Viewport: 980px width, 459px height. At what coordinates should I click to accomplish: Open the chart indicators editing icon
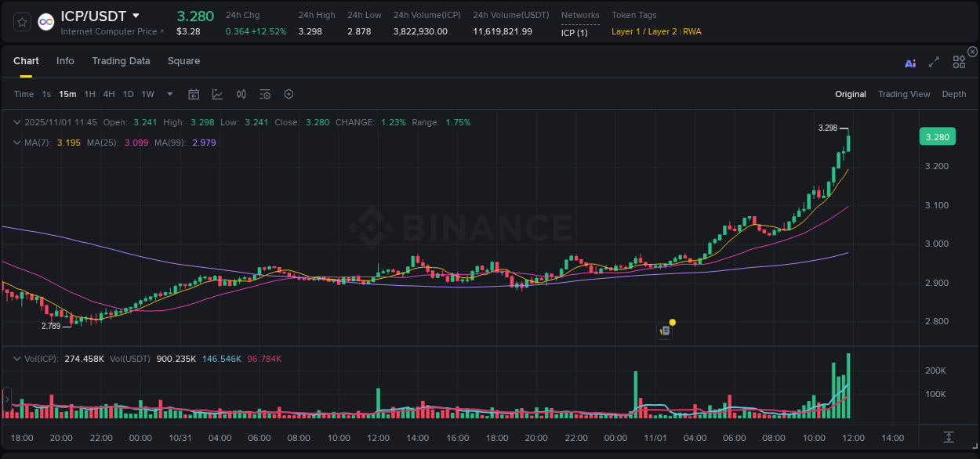pyautogui.click(x=217, y=94)
